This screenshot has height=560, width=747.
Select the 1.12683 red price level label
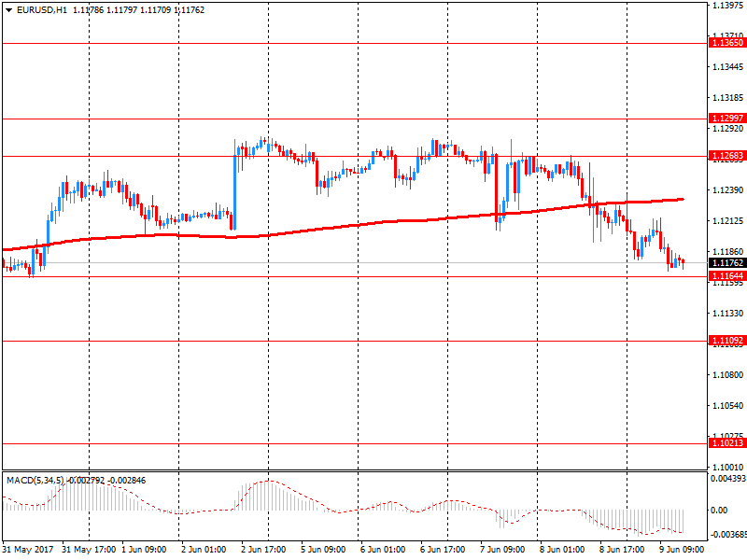[x=727, y=156]
